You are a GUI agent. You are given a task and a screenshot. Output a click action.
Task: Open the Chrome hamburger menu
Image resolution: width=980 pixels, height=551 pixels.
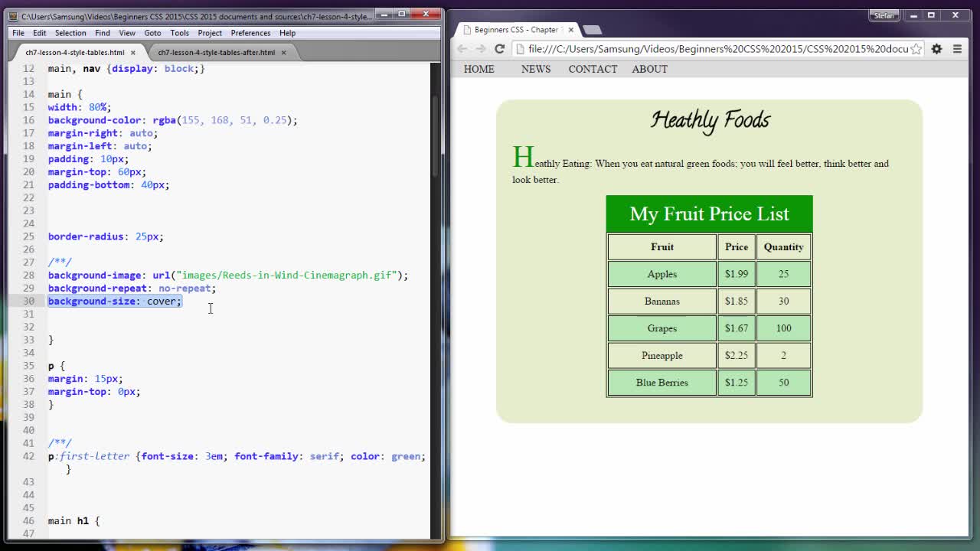(x=957, y=49)
